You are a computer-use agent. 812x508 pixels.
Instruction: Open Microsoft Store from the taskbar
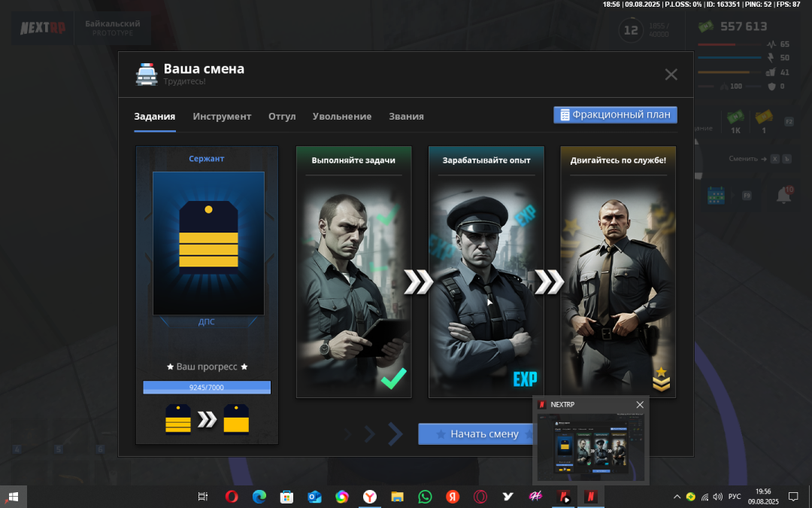point(286,497)
